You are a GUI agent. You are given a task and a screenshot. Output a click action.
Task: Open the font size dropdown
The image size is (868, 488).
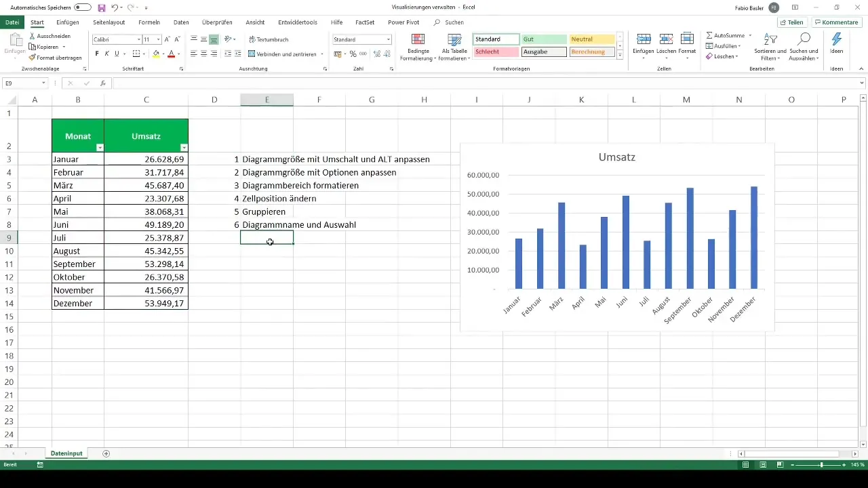pos(159,39)
